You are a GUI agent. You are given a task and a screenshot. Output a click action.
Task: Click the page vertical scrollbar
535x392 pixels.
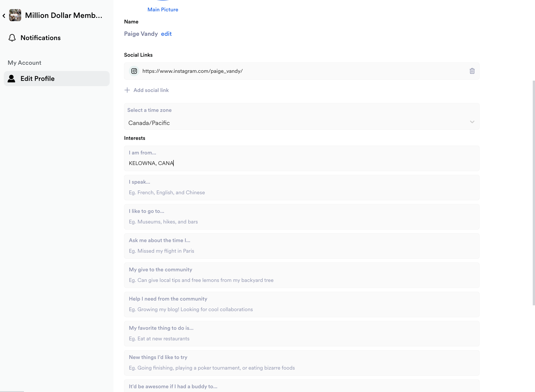[534, 193]
